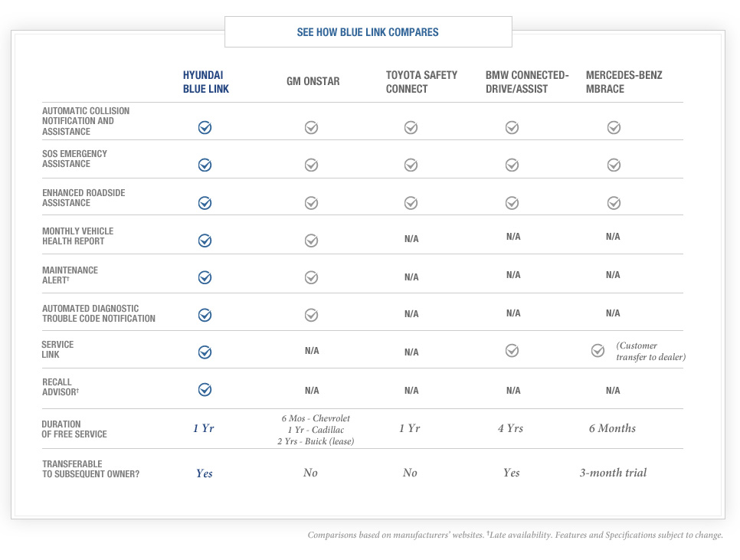Click Hyundai Blue Link collision notification checkmark
Viewport: 740px width, 560px height.
205,128
